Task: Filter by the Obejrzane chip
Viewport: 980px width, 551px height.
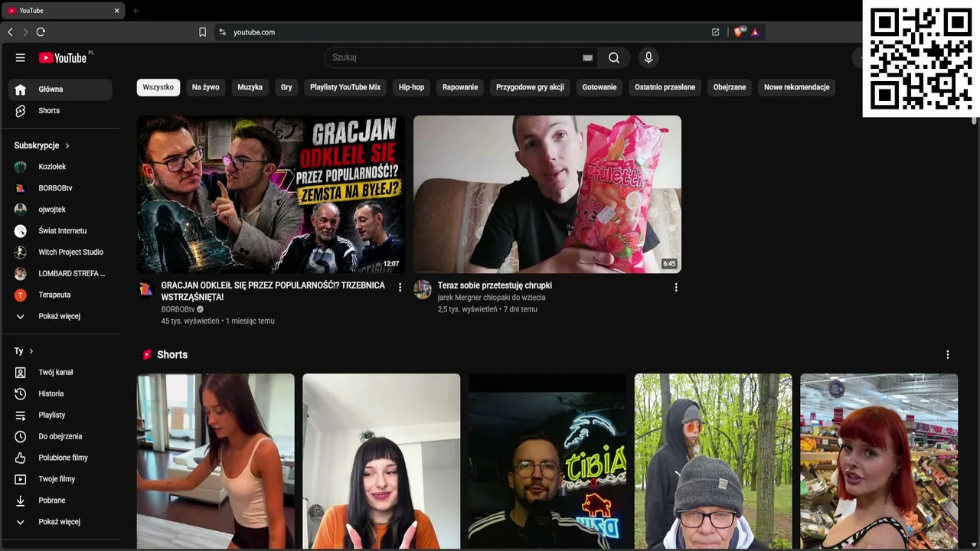Action: click(730, 87)
